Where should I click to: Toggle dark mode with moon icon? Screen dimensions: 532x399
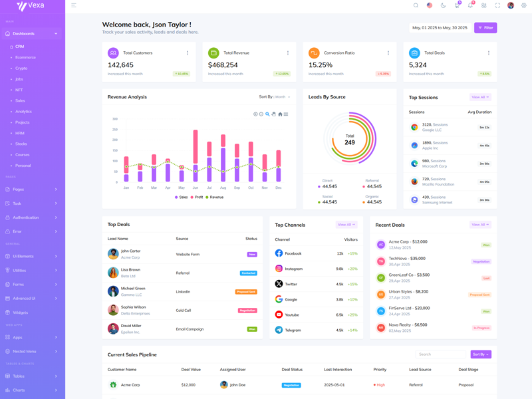pos(443,5)
